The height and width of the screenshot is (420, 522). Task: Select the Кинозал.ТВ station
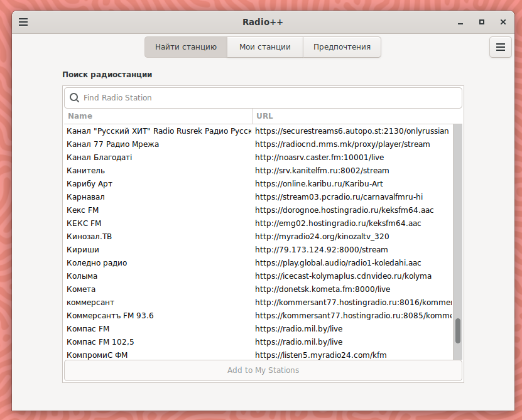click(x=258, y=236)
